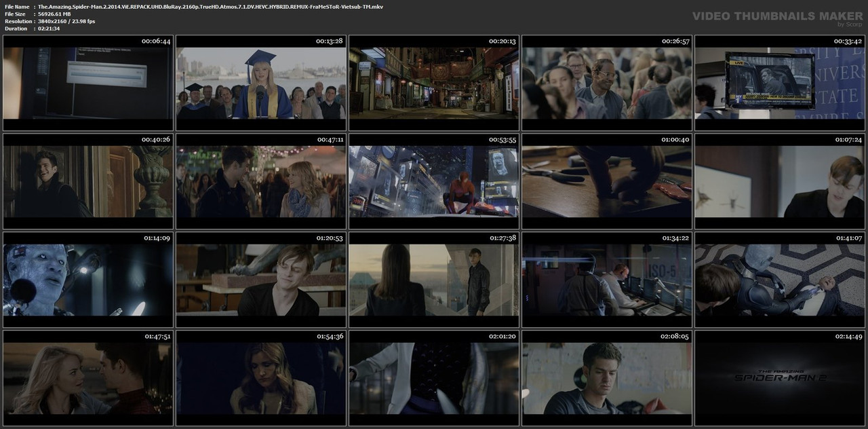Select the news screen thumbnail at 00:33:42
The image size is (868, 429).
click(x=780, y=83)
